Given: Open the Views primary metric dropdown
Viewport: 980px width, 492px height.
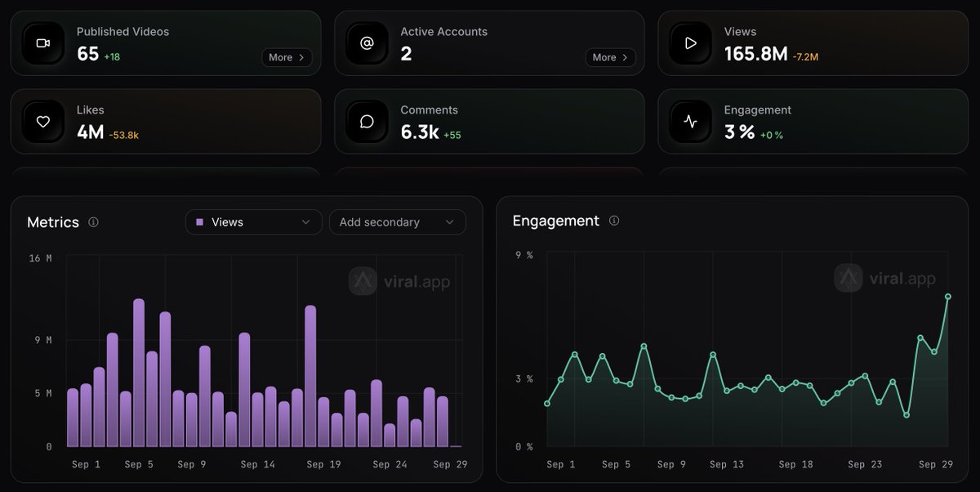Looking at the screenshot, I should click(253, 222).
